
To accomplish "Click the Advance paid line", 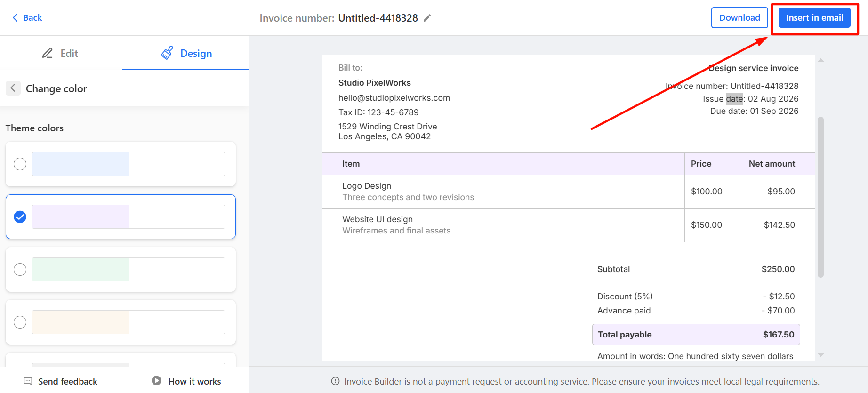I will tap(696, 311).
